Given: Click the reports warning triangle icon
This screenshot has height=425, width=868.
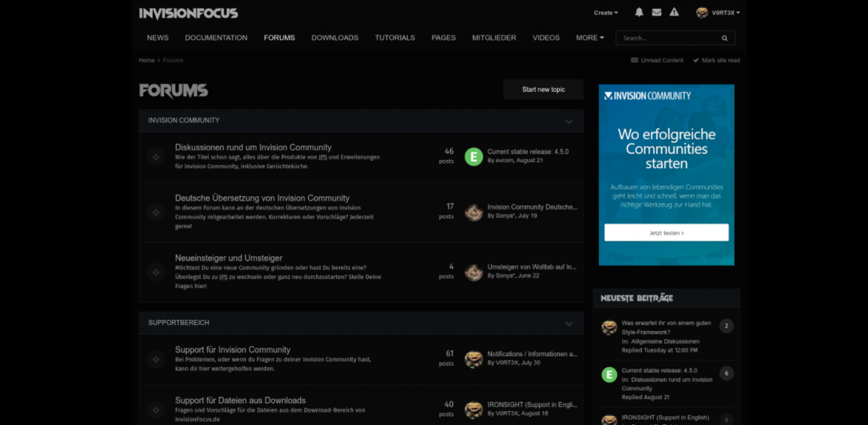Looking at the screenshot, I should click(674, 12).
